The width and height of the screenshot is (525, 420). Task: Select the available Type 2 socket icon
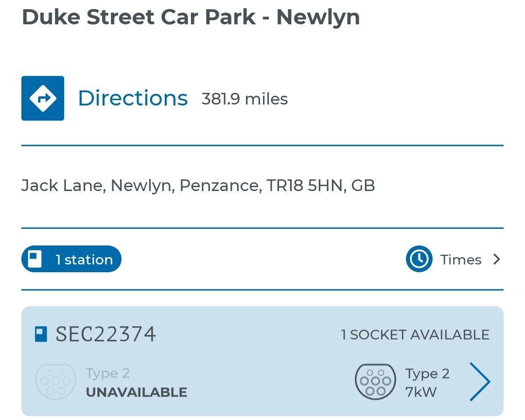374,382
